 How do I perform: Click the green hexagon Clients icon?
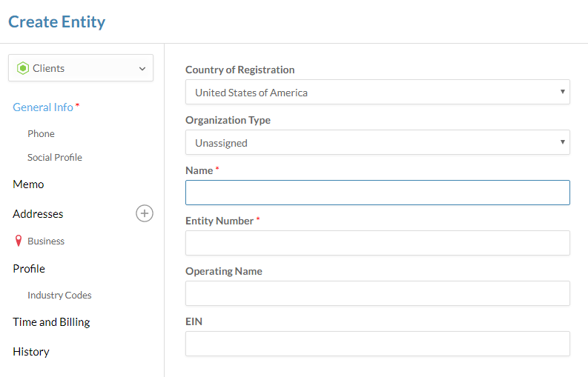pyautogui.click(x=22, y=68)
